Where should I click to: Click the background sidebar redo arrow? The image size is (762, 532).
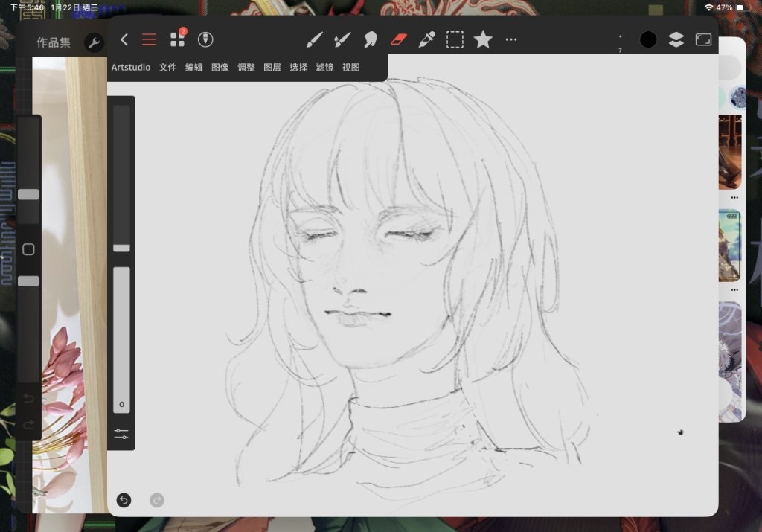[29, 425]
